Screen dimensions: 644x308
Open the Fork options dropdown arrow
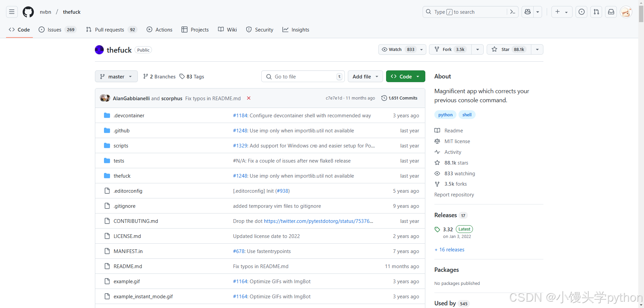pyautogui.click(x=478, y=50)
